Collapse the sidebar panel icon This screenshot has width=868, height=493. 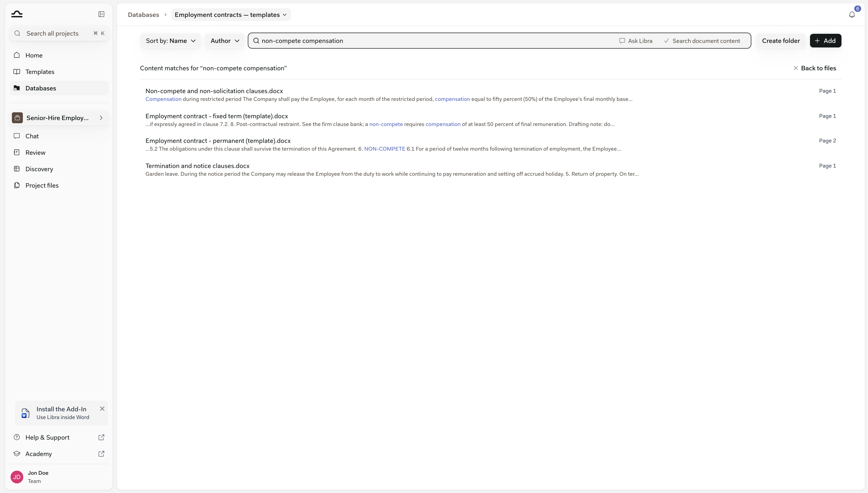pyautogui.click(x=101, y=14)
